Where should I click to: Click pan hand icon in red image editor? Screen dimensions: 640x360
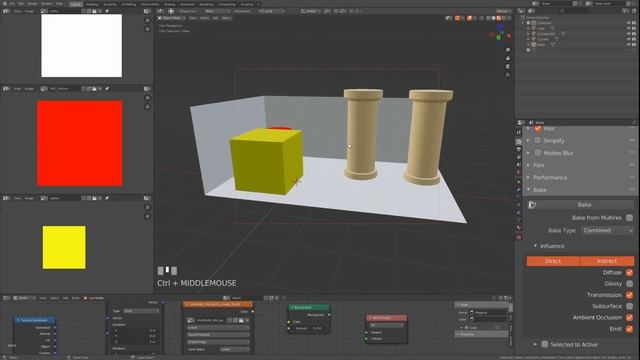point(147,107)
